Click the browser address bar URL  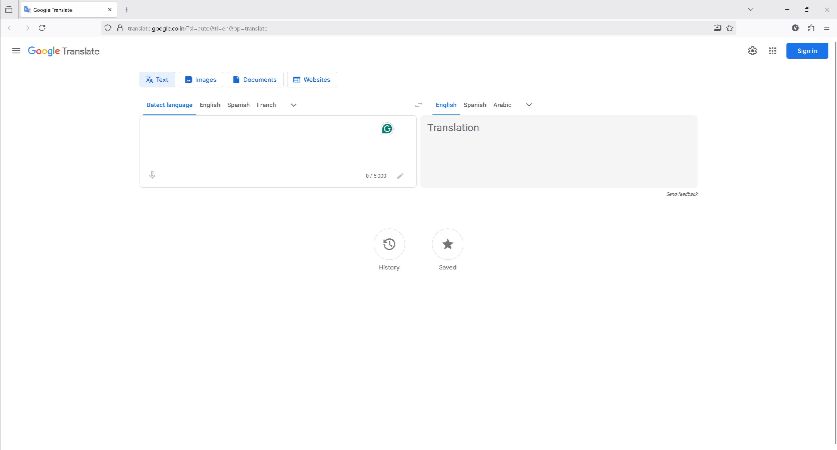pyautogui.click(x=198, y=28)
